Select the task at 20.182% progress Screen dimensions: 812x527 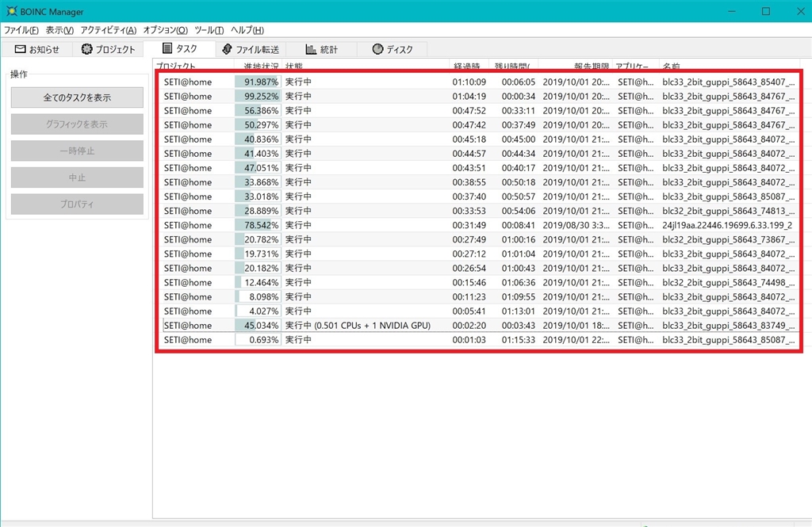(x=479, y=268)
